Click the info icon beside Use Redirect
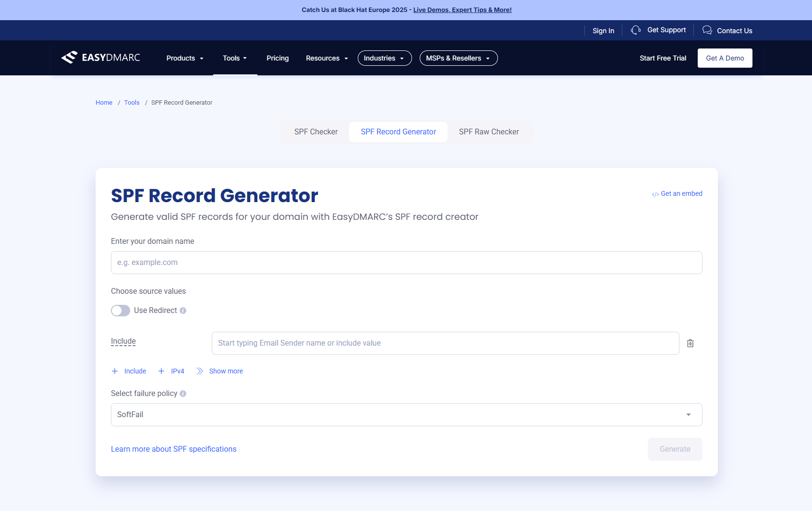 [182, 311]
